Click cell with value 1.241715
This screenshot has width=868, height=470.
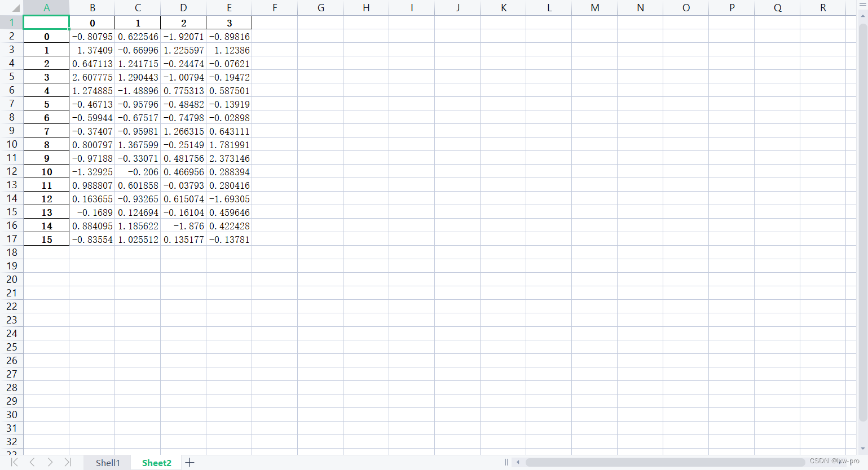point(138,63)
